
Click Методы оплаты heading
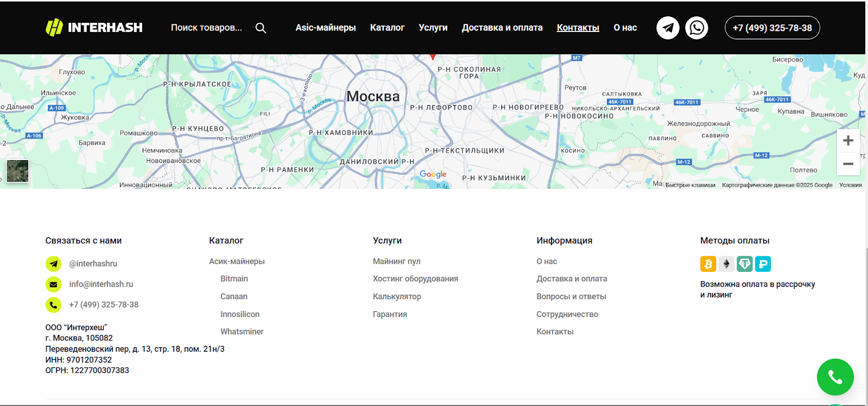coord(735,240)
